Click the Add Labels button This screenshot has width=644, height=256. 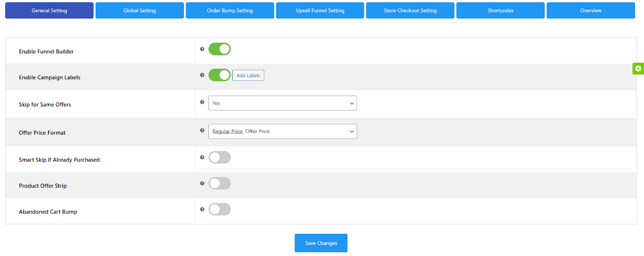point(248,76)
